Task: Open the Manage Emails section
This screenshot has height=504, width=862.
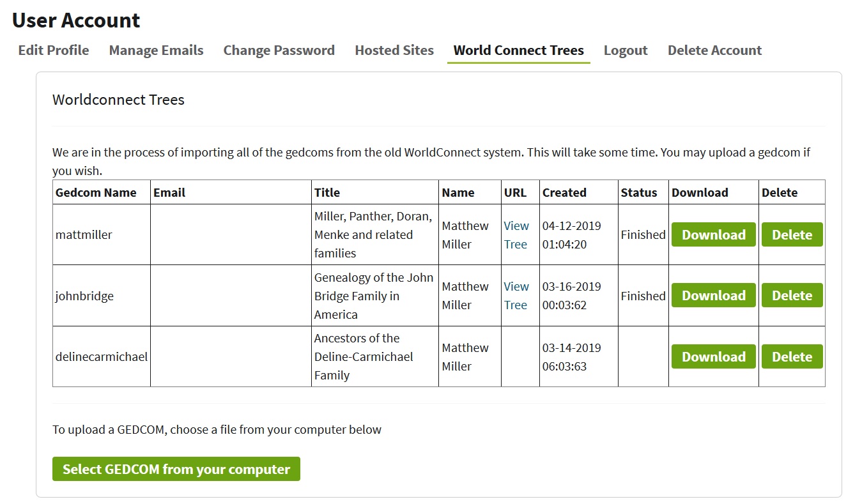Action: click(156, 50)
